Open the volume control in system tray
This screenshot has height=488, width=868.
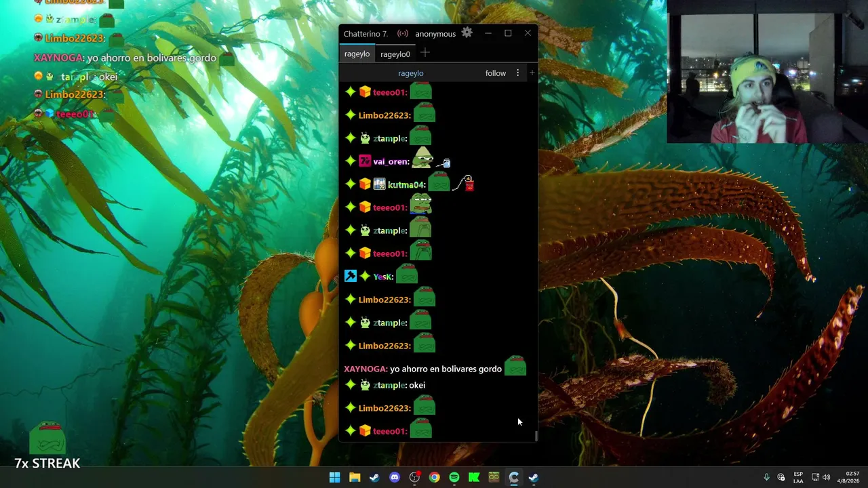coord(826,477)
